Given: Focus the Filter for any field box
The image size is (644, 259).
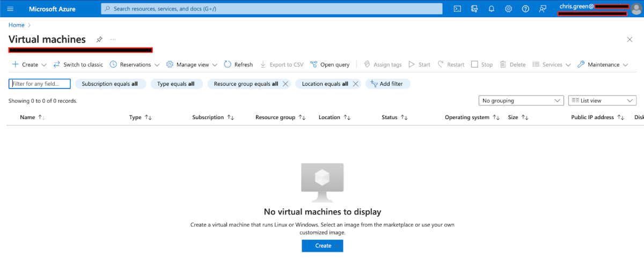Looking at the screenshot, I should point(40,84).
